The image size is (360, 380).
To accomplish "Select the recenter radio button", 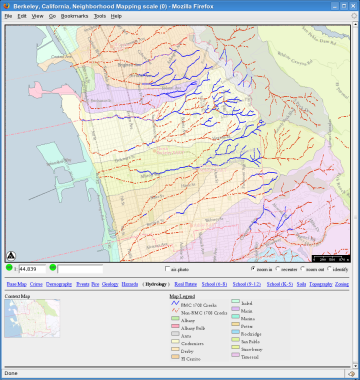I will 278,269.
